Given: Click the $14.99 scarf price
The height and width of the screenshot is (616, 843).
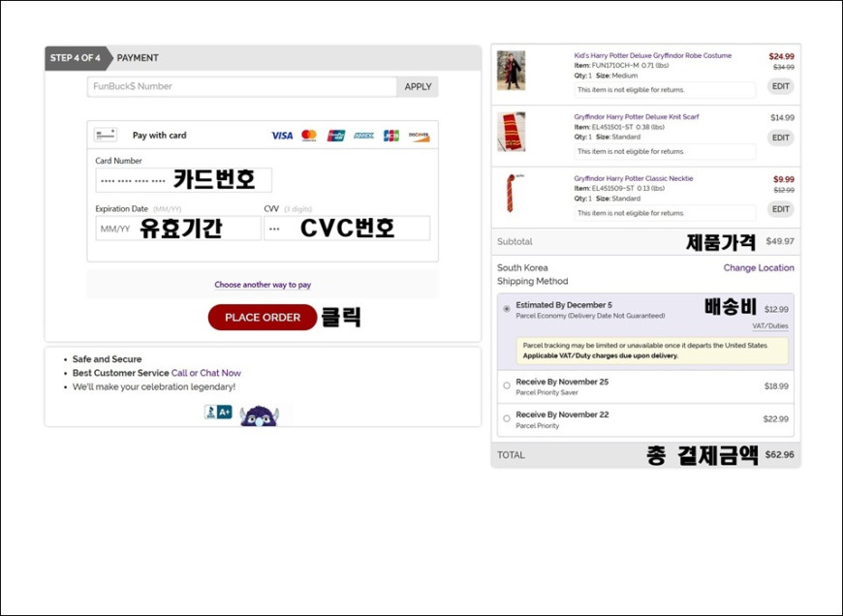Looking at the screenshot, I should click(782, 118).
